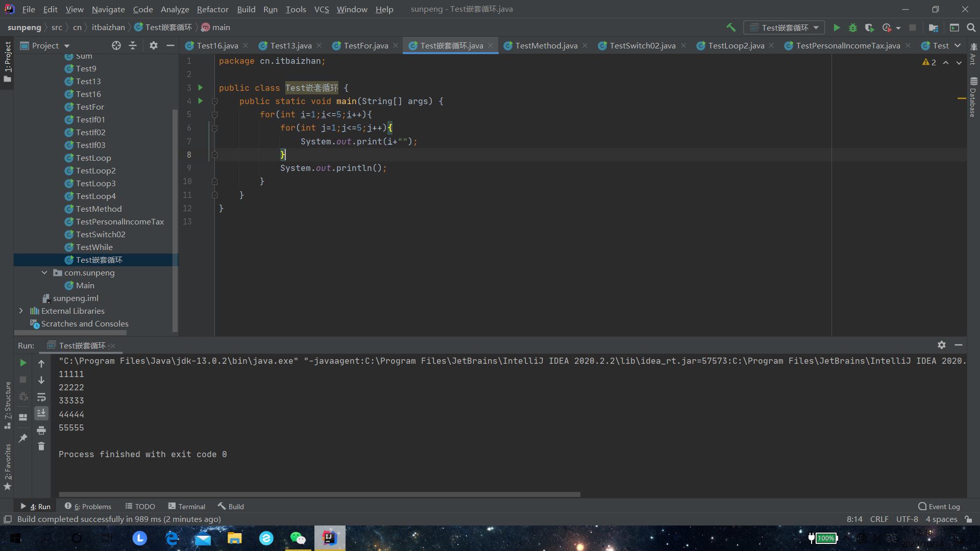The width and height of the screenshot is (980, 551).
Task: Toggle the Favorites tool window
Action: click(7, 467)
